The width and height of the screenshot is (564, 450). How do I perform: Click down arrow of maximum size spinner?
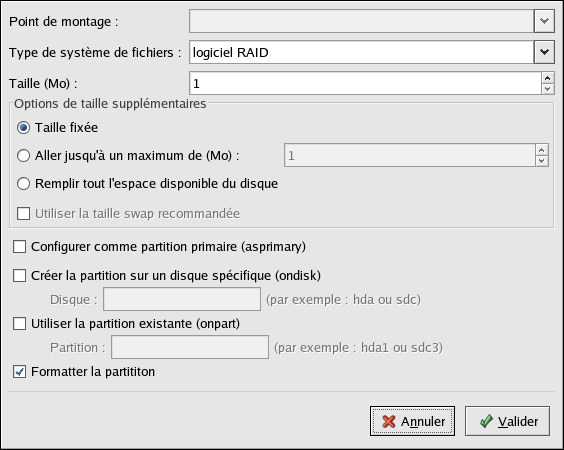coord(542,161)
